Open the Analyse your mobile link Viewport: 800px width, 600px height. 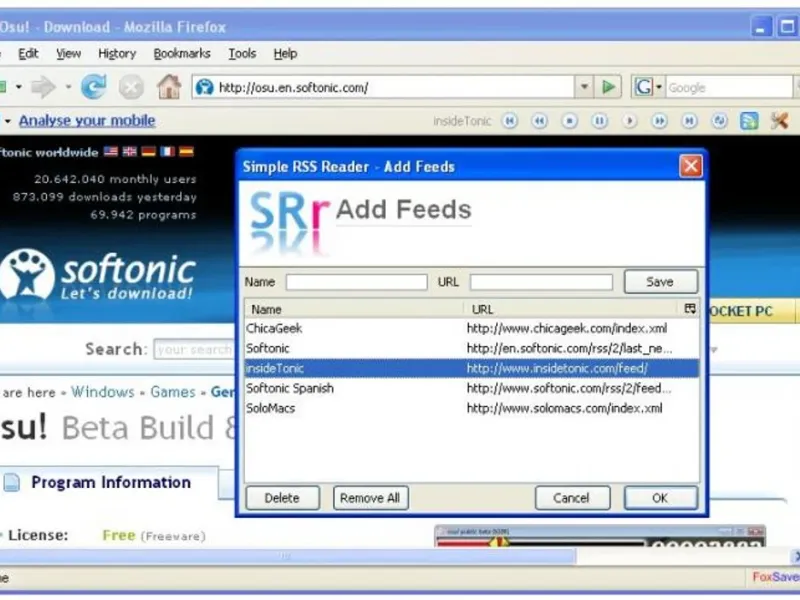87,121
